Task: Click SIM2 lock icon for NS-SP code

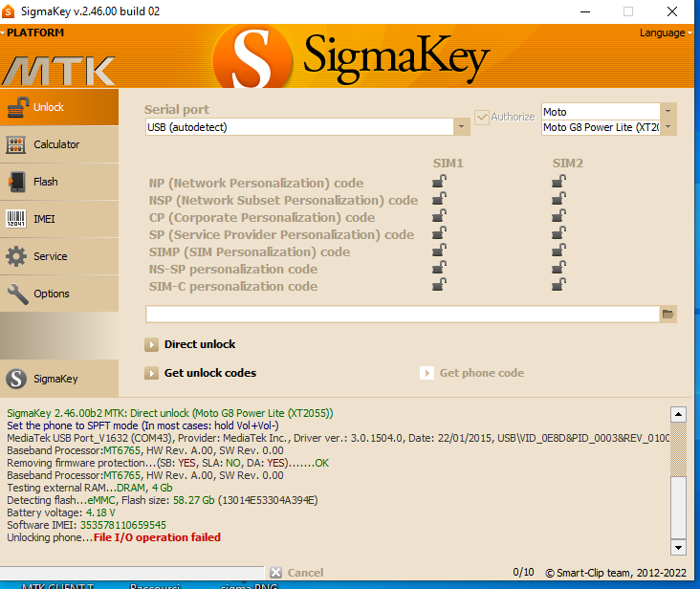Action: coord(558,267)
